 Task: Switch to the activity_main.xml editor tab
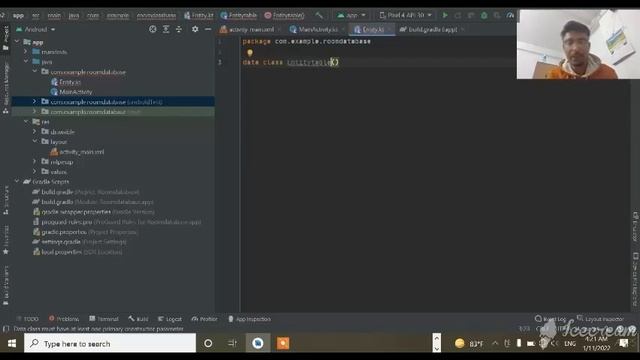(x=250, y=29)
